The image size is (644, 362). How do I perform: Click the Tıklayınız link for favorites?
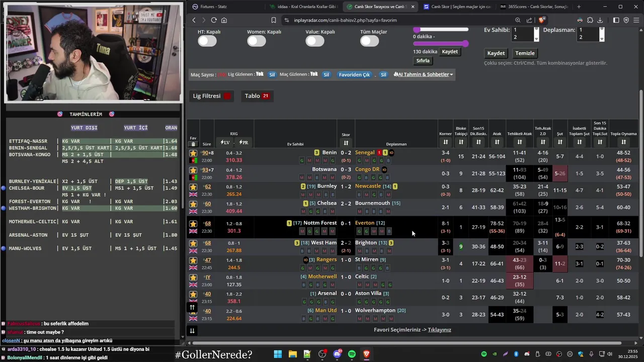pos(439,330)
